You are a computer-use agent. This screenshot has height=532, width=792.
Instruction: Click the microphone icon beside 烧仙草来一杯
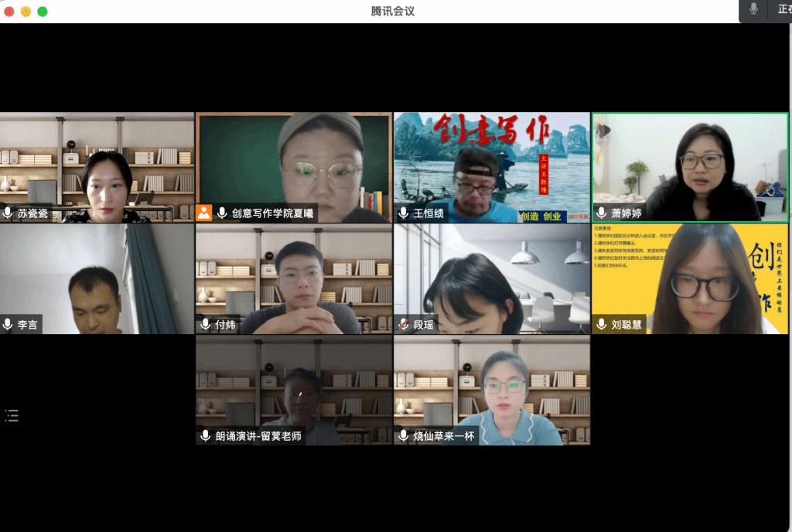tap(403, 435)
